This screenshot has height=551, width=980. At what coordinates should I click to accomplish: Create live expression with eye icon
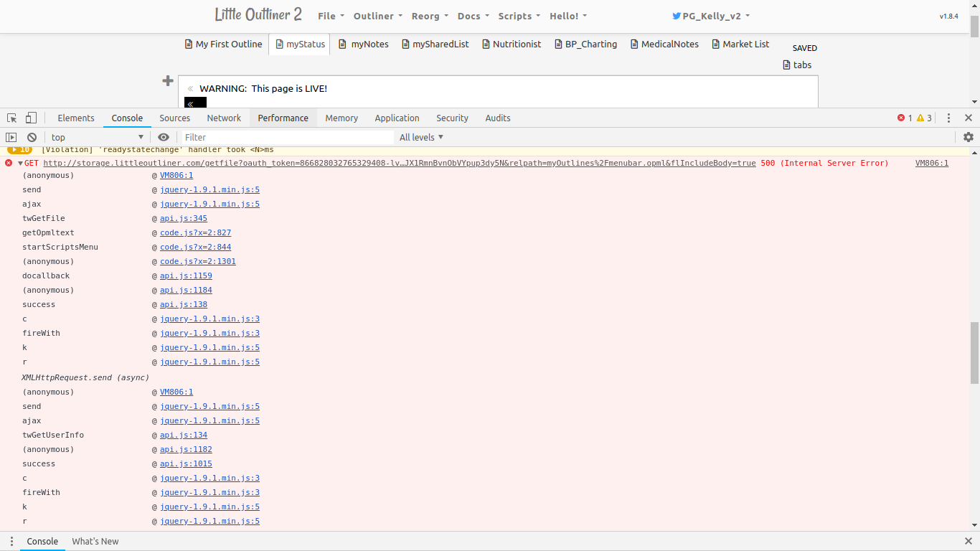click(x=164, y=137)
